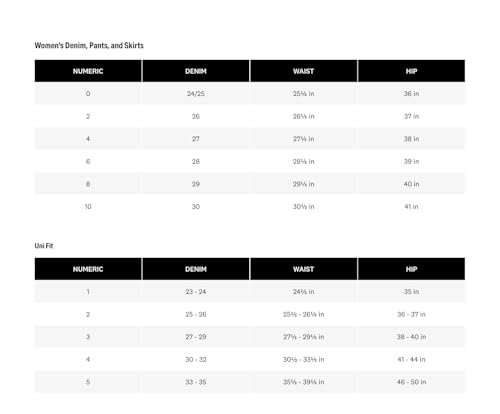The image size is (500, 414).
Task: Click the WAIST header in the Uni Fit table
Action: pyautogui.click(x=303, y=269)
